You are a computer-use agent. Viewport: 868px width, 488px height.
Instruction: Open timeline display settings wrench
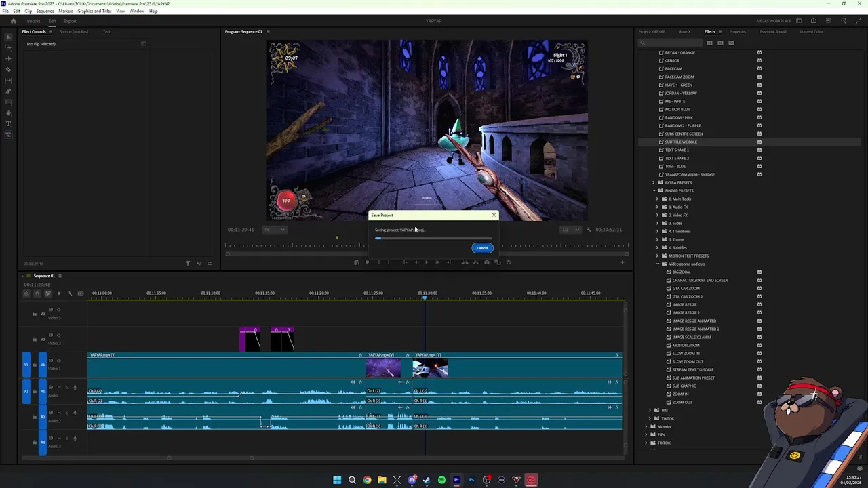[x=69, y=293]
